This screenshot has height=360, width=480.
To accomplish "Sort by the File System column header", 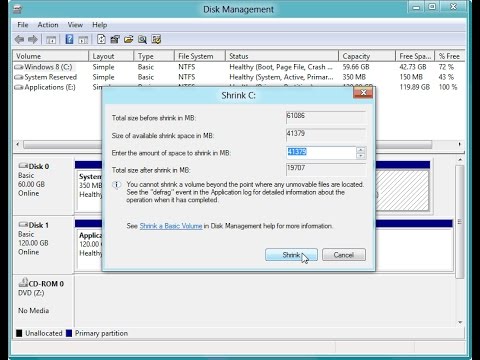I will [200, 56].
